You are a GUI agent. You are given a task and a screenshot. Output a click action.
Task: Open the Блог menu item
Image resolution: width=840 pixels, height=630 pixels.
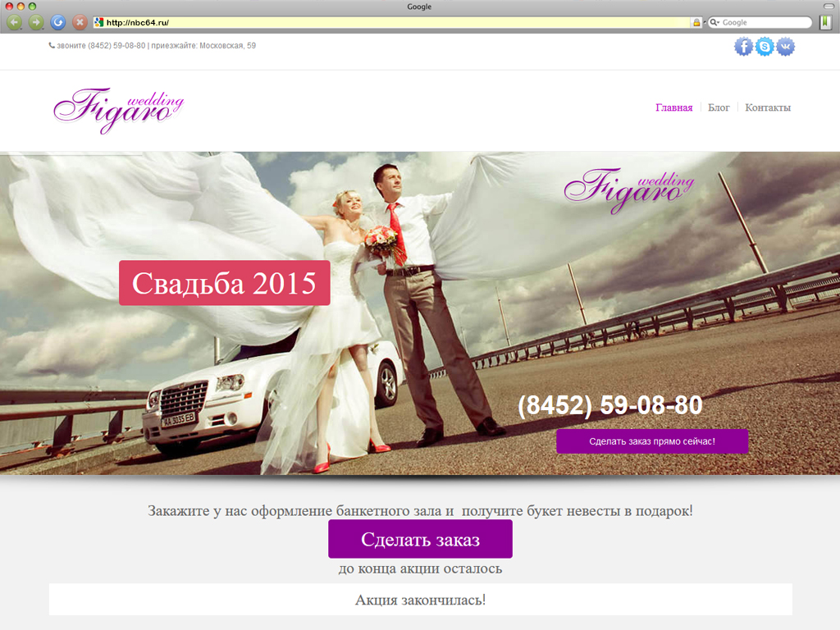719,107
